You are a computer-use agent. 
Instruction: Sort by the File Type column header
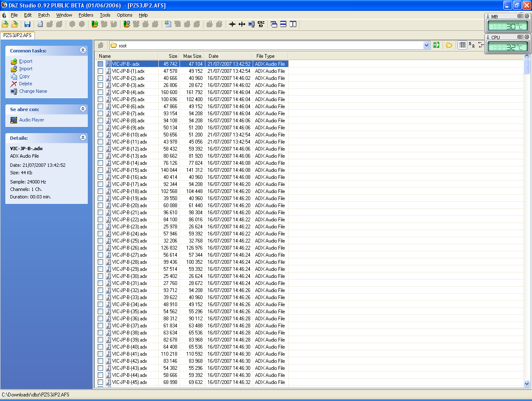(x=270, y=56)
